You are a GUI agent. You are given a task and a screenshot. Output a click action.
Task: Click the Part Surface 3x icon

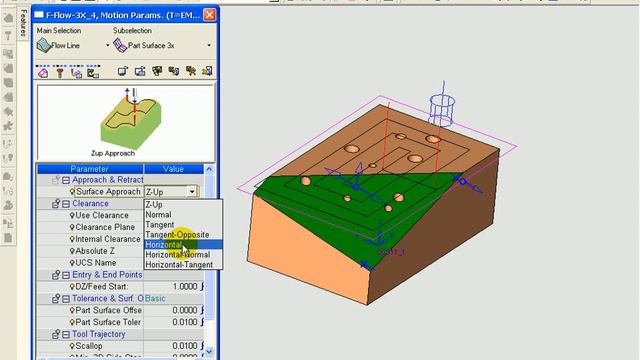click(x=120, y=45)
